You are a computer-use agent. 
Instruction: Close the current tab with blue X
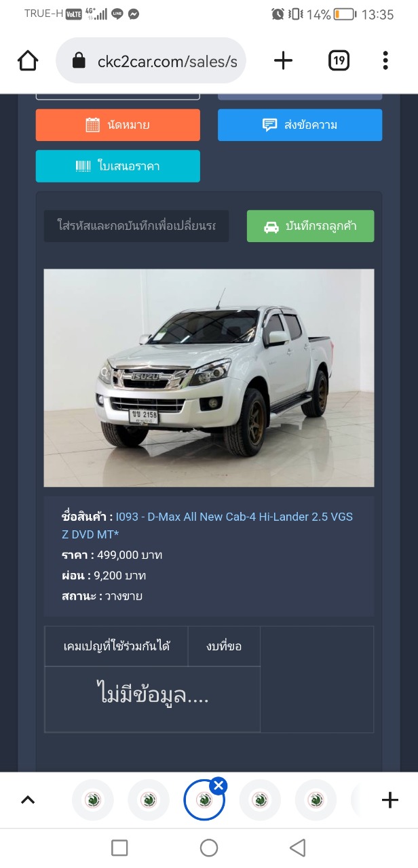pyautogui.click(x=218, y=786)
